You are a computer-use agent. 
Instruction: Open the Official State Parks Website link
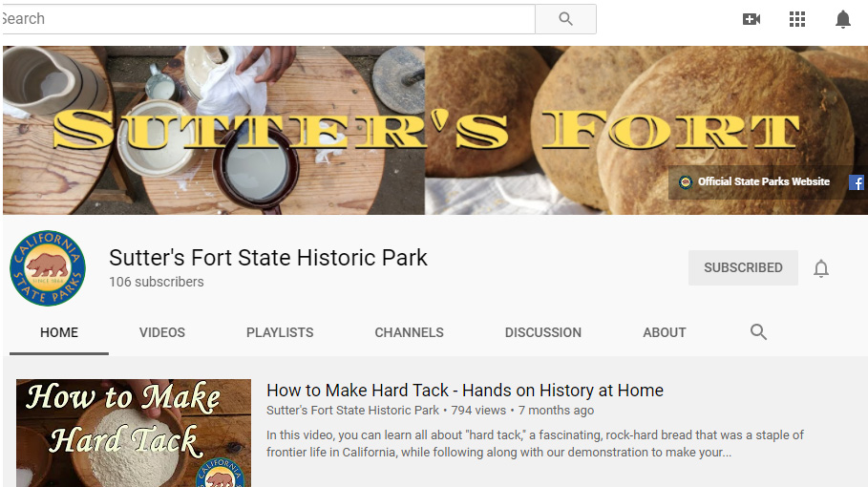tap(756, 181)
